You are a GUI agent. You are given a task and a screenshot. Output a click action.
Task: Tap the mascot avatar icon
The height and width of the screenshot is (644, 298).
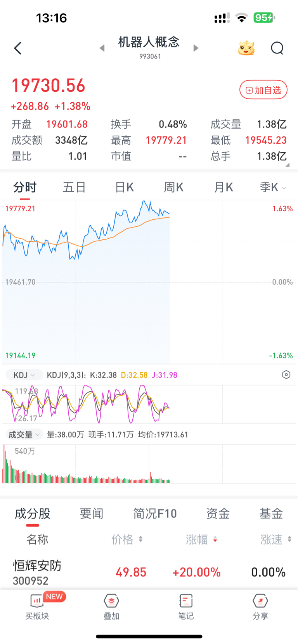(246, 48)
